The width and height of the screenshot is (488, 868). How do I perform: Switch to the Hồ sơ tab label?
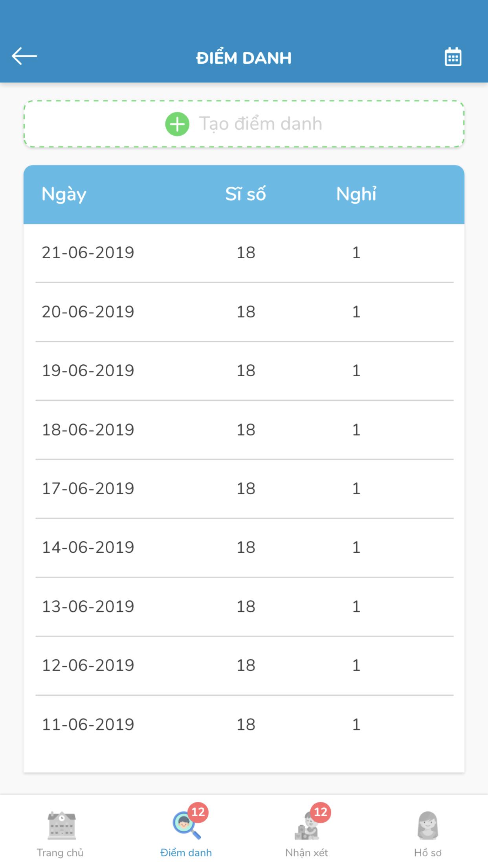coord(427,853)
